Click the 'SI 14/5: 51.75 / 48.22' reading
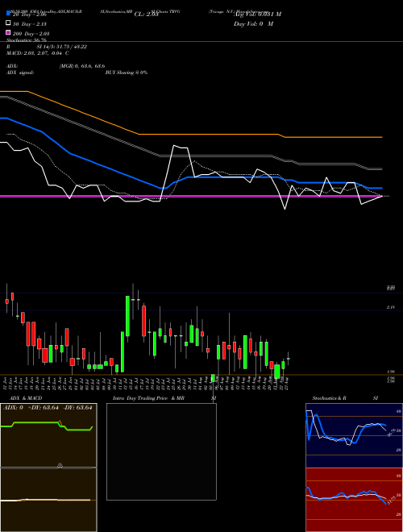Screen dimensions: 403x532 pos(62,47)
